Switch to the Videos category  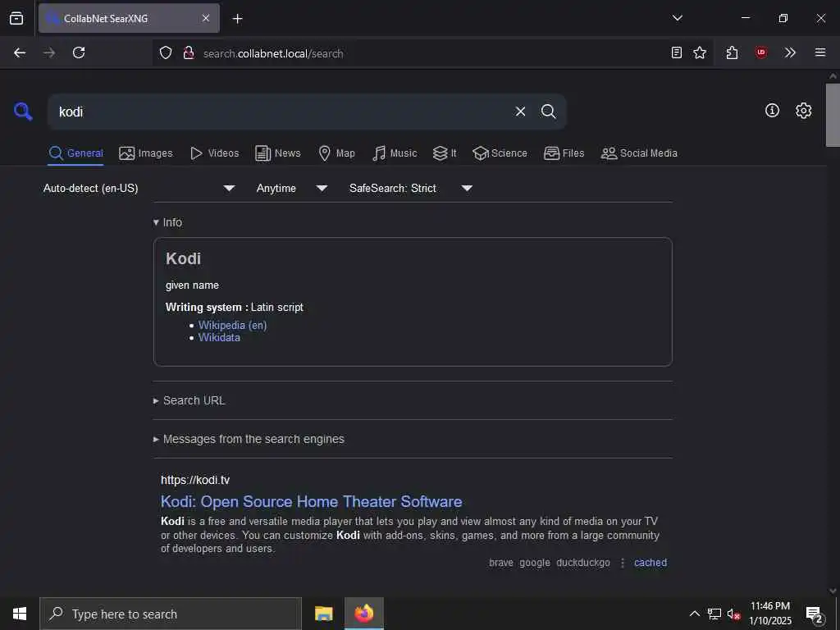pyautogui.click(x=215, y=153)
